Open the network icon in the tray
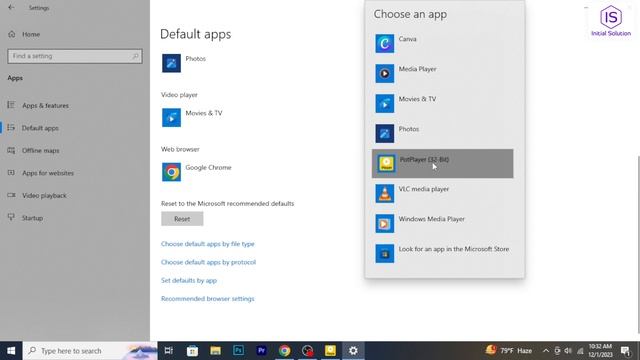The height and width of the screenshot is (360, 640). 580,351
